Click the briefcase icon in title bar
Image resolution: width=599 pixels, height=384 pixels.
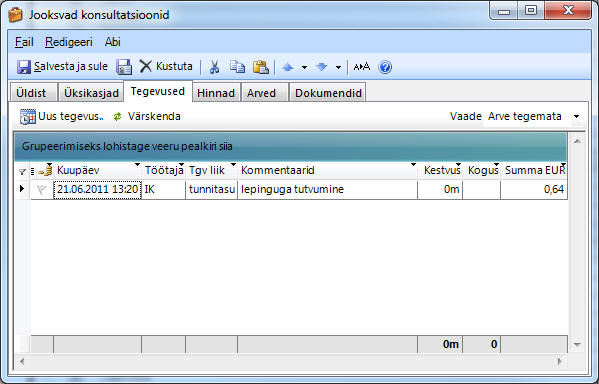point(16,15)
